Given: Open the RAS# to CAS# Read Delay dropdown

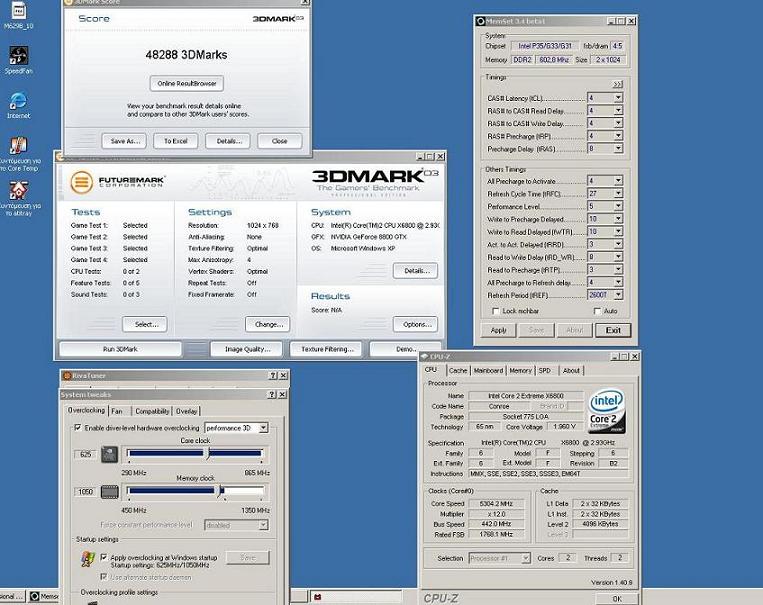Looking at the screenshot, I should (x=618, y=110).
